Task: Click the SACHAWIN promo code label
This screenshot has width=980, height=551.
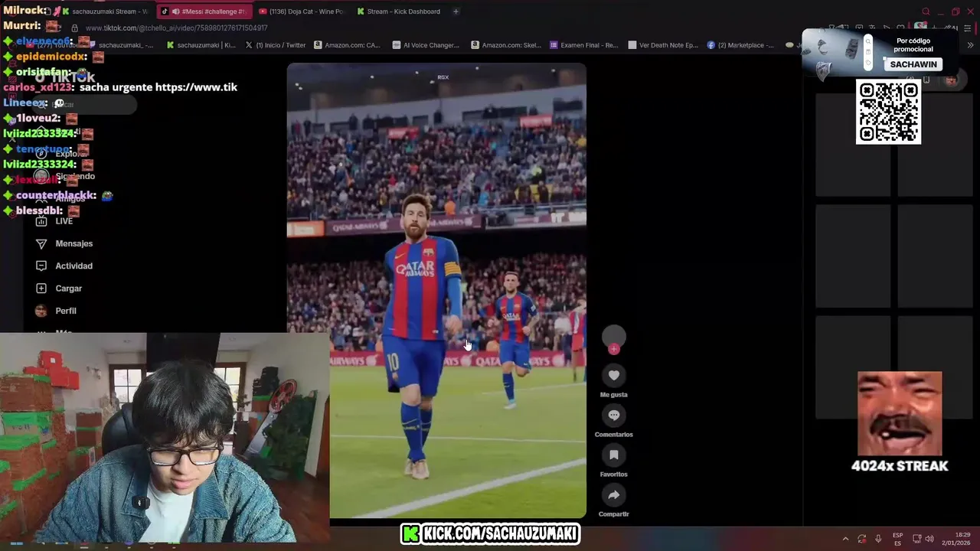Action: pyautogui.click(x=913, y=64)
